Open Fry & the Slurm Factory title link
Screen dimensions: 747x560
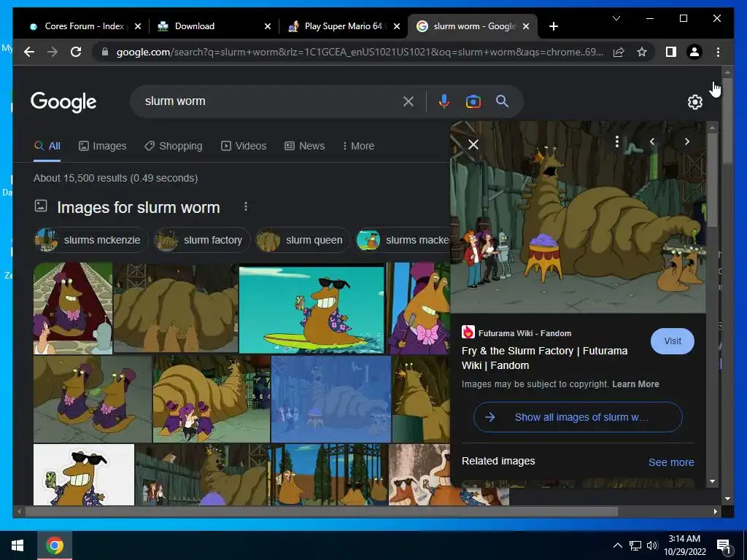click(544, 358)
